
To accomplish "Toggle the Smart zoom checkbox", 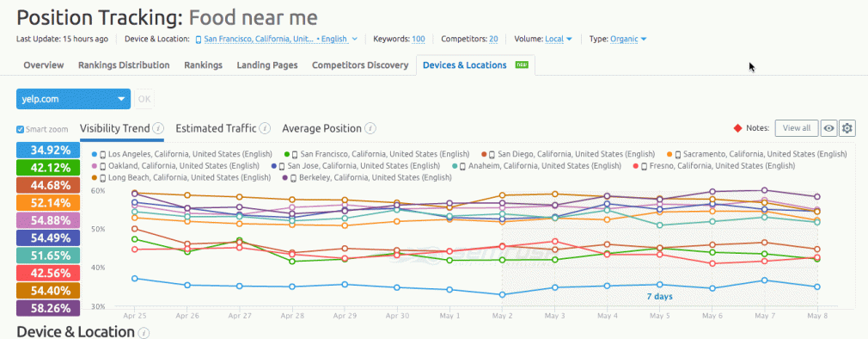I will tap(21, 129).
